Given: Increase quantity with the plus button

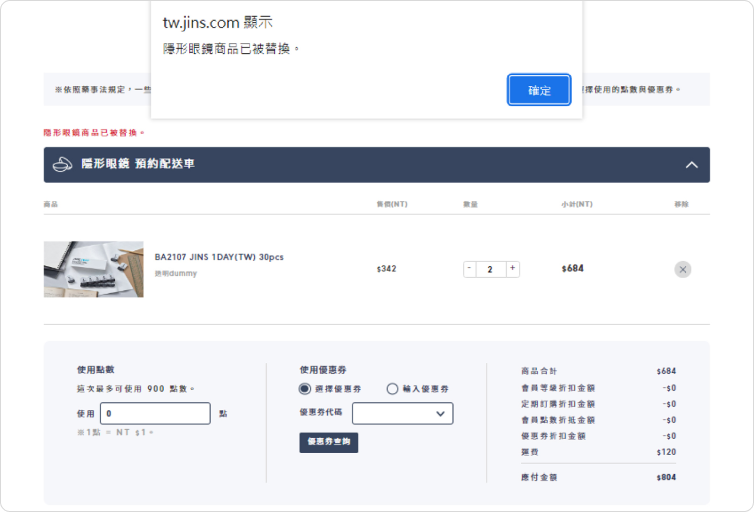Looking at the screenshot, I should [513, 269].
